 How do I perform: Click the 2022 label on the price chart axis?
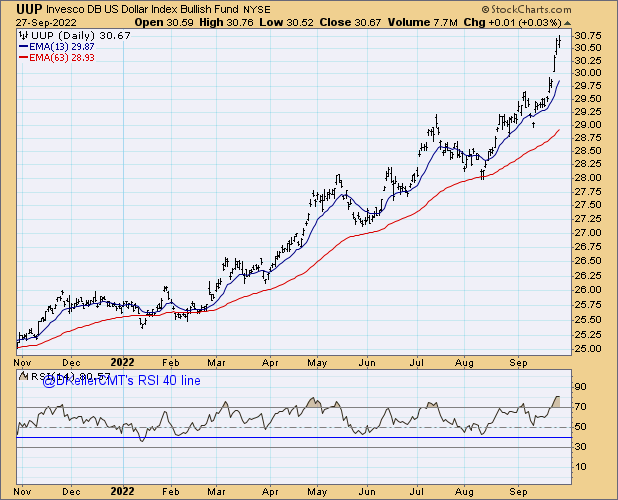[x=123, y=362]
